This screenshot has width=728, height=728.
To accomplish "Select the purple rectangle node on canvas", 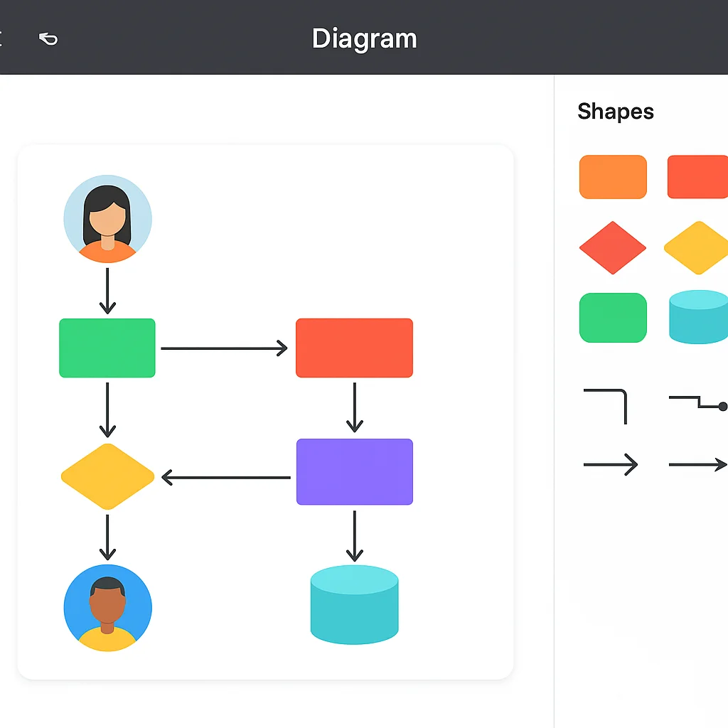I will click(x=354, y=471).
